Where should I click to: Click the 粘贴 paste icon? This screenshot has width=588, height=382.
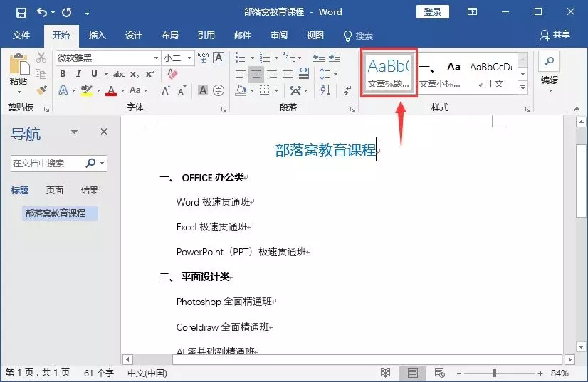coord(19,64)
